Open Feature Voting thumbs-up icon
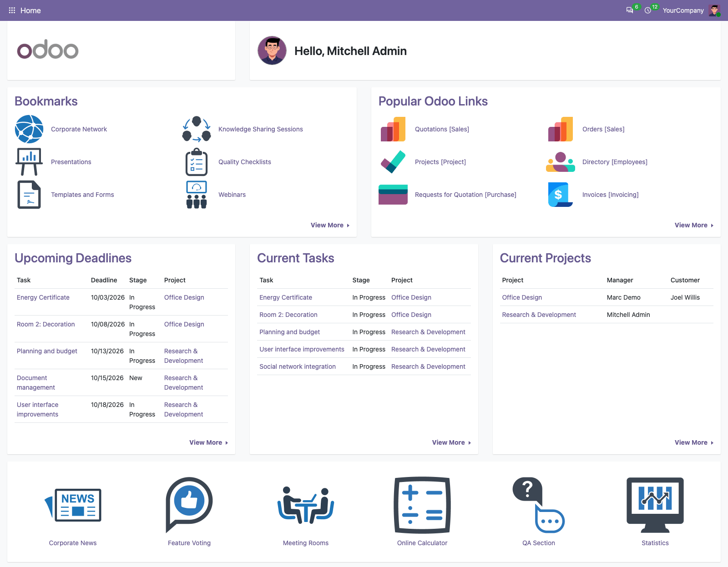Viewport: 728px width, 567px height. pyautogui.click(x=189, y=505)
